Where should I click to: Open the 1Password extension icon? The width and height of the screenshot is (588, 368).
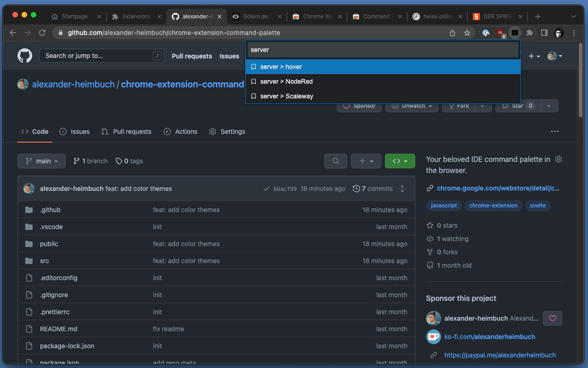486,33
